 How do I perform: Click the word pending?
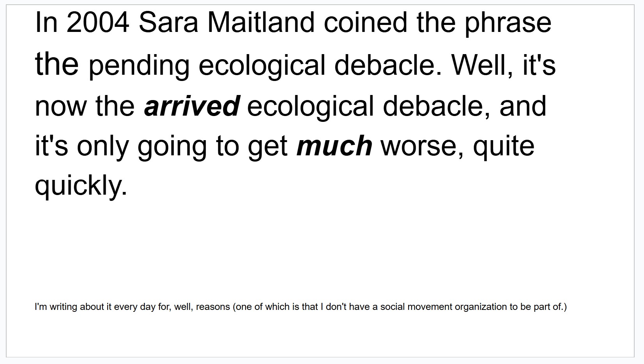click(139, 65)
